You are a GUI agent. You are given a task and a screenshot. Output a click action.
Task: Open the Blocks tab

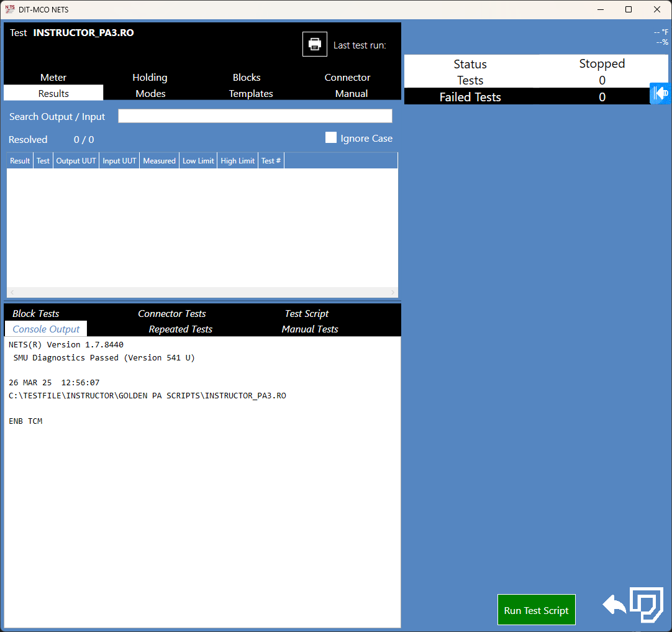[247, 77]
